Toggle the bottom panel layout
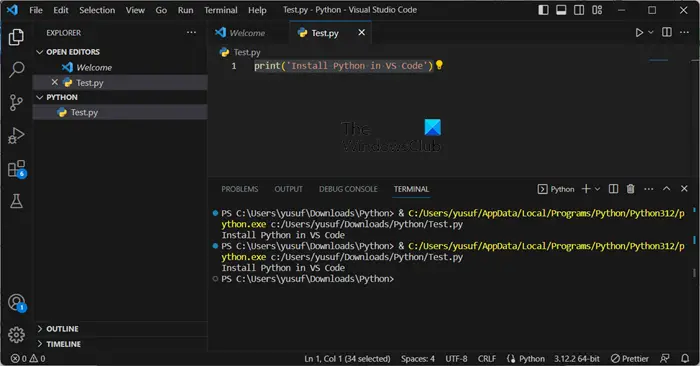The width and height of the screenshot is (700, 366). tap(561, 10)
